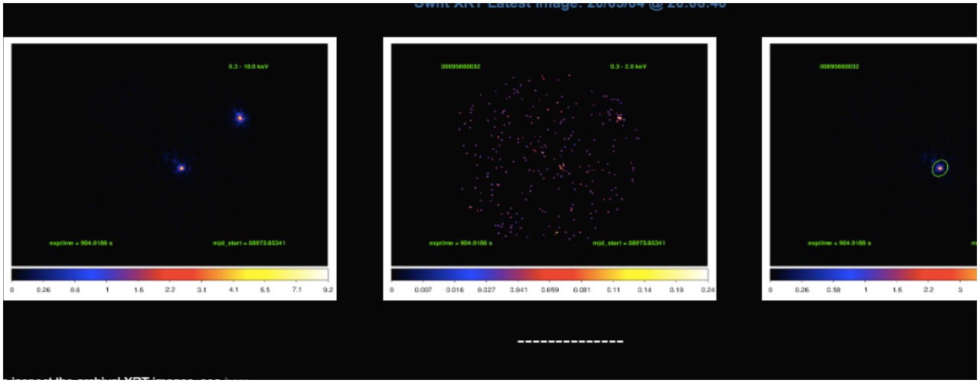
Task: Click the colorbar ranging from 0 to 9.2
Action: click(169, 274)
